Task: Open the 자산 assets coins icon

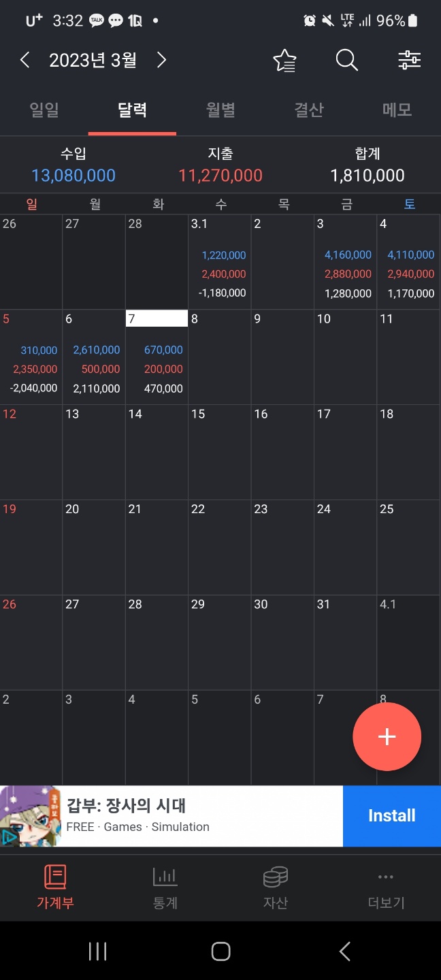Action: point(276,877)
